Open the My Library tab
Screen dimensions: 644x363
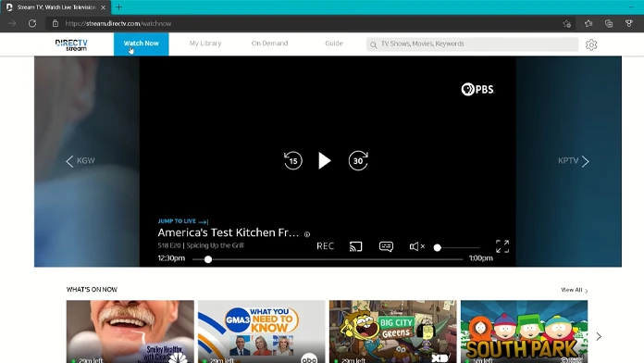pos(205,44)
